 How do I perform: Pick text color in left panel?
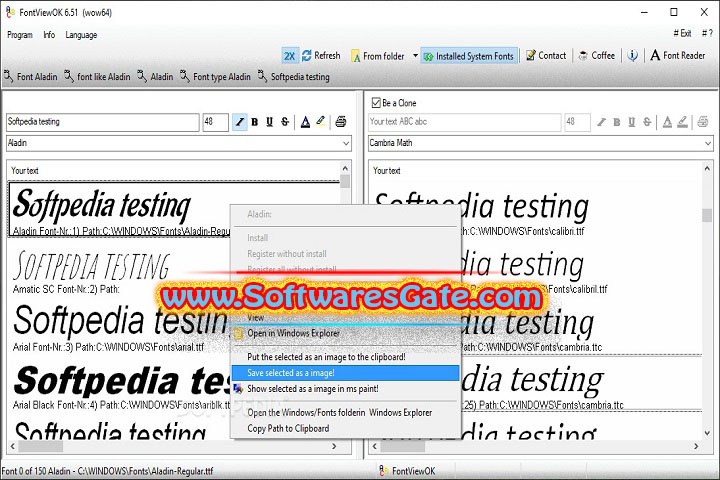[x=305, y=122]
